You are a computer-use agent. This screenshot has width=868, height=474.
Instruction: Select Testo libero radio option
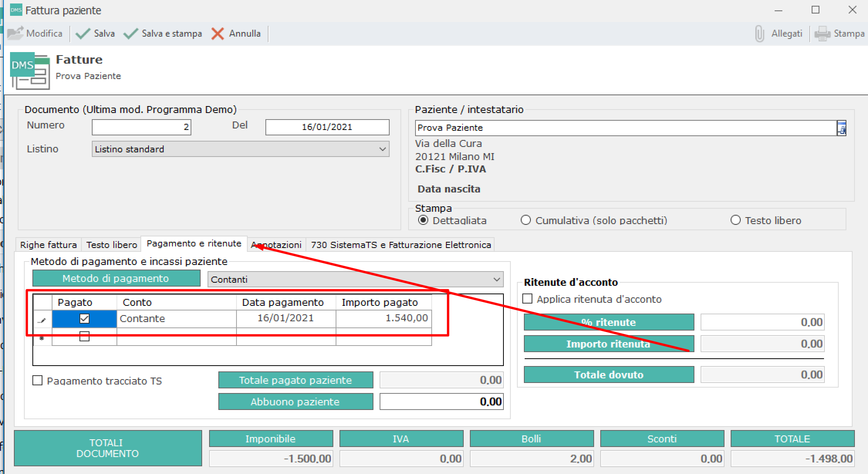pyautogui.click(x=735, y=220)
